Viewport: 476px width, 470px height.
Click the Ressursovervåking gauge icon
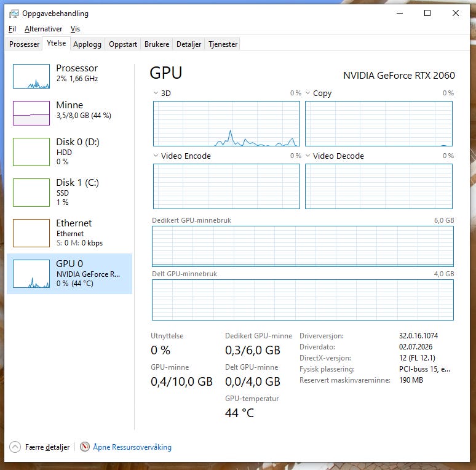pyautogui.click(x=85, y=447)
